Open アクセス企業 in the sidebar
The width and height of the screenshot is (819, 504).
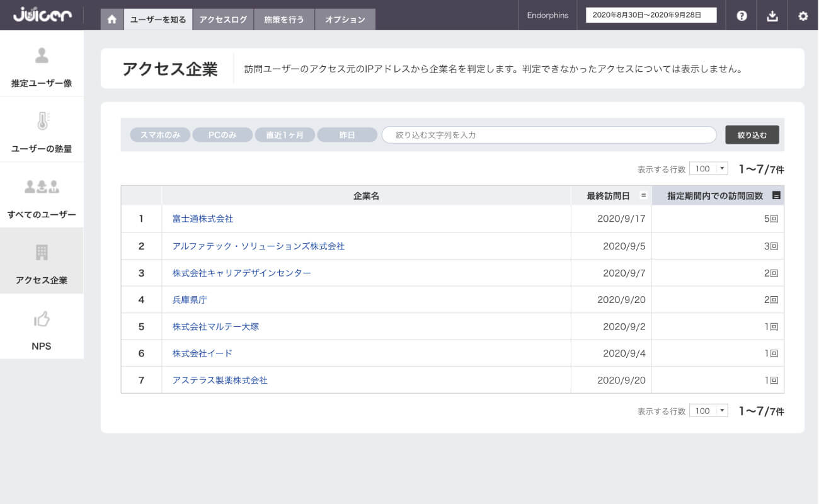coord(42,261)
